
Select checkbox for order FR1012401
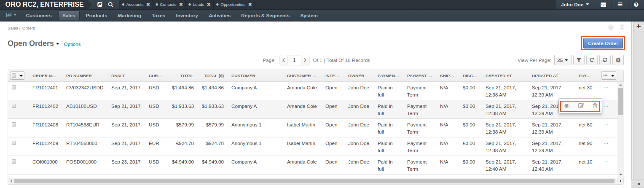point(14,88)
